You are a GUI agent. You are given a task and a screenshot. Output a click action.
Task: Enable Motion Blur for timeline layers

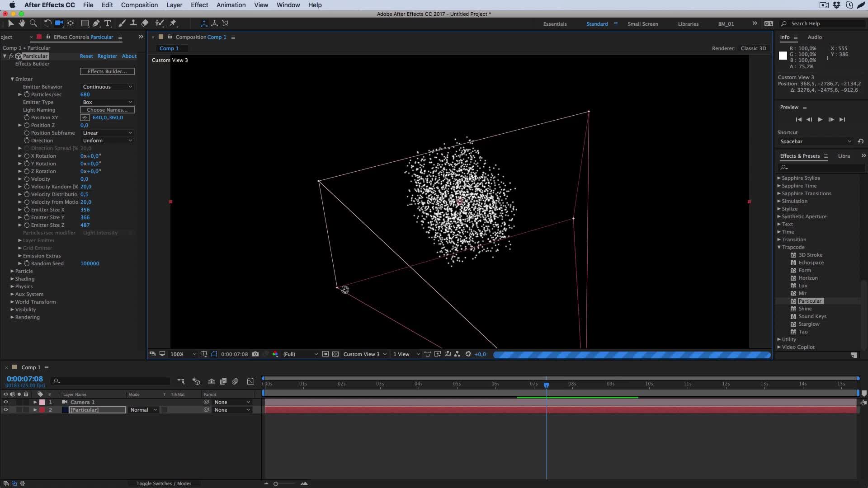point(235,381)
